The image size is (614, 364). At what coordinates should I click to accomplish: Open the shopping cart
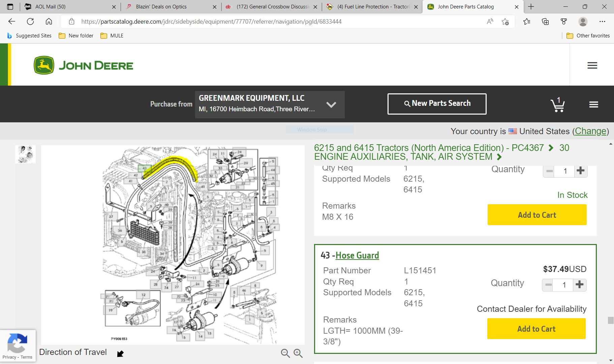[x=558, y=104]
